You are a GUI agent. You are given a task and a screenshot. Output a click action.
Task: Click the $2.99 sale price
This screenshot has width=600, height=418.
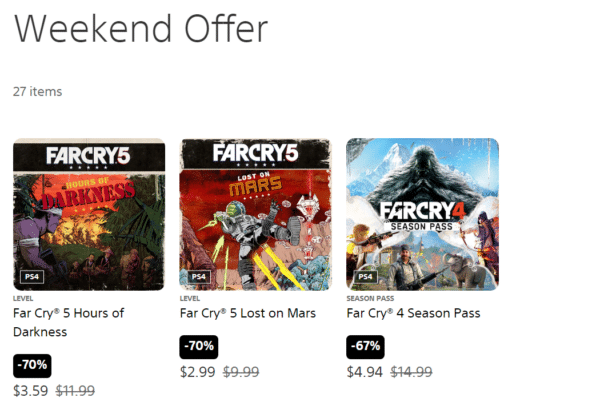point(197,372)
